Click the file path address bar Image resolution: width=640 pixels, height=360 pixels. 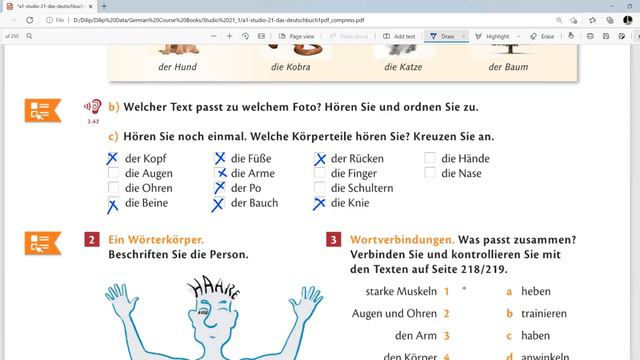tap(219, 20)
